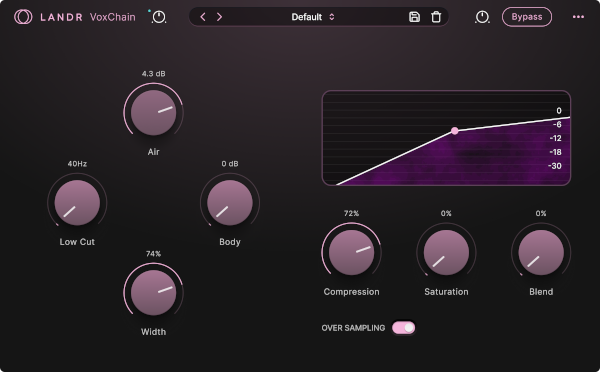Viewport: 600px width, 372px height.
Task: Click the Compression label text
Action: 351,292
